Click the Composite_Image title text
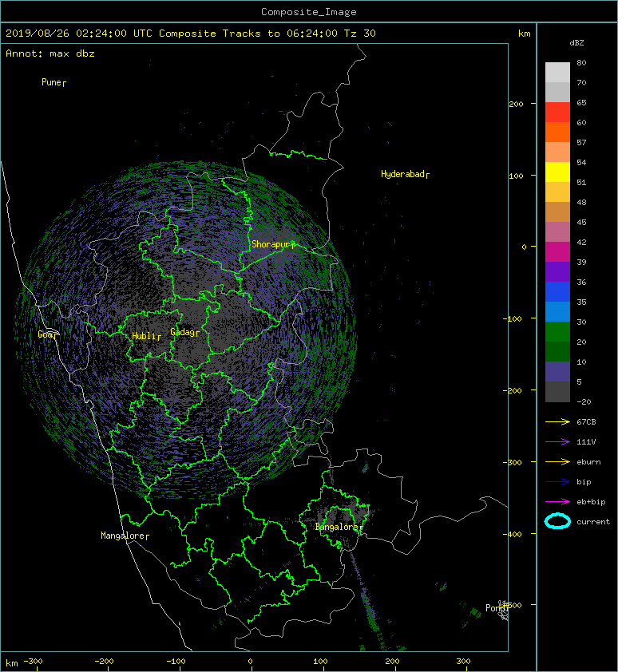Viewport: 618px width, 672px height. point(309,12)
